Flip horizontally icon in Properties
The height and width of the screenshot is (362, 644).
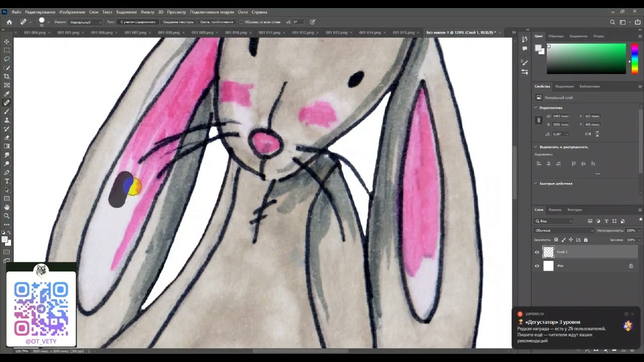pyautogui.click(x=589, y=134)
